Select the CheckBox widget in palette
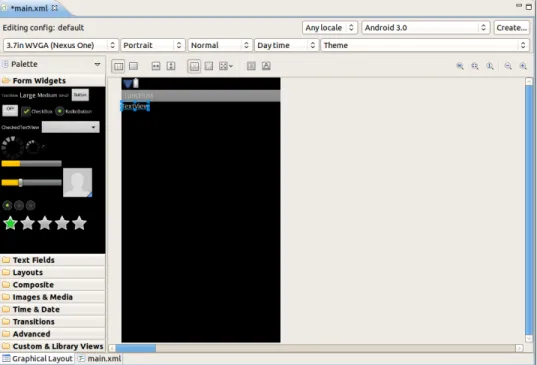Image resolution: width=537 pixels, height=365 pixels. [x=37, y=111]
